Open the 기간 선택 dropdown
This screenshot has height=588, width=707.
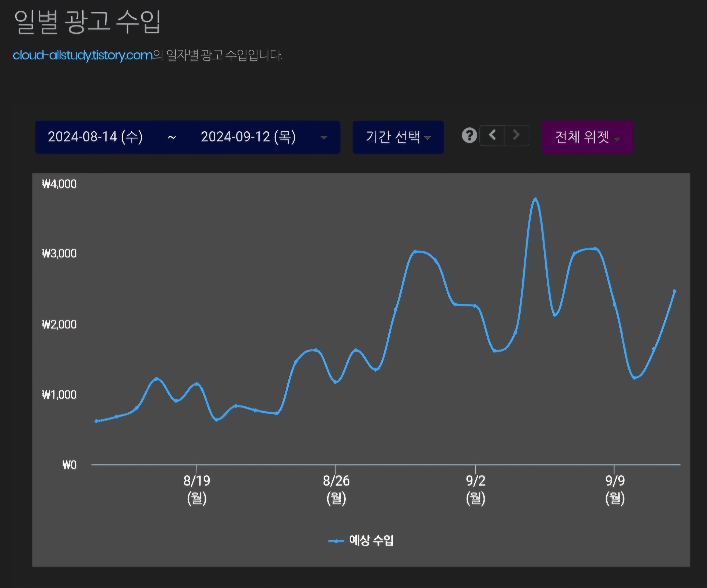398,137
